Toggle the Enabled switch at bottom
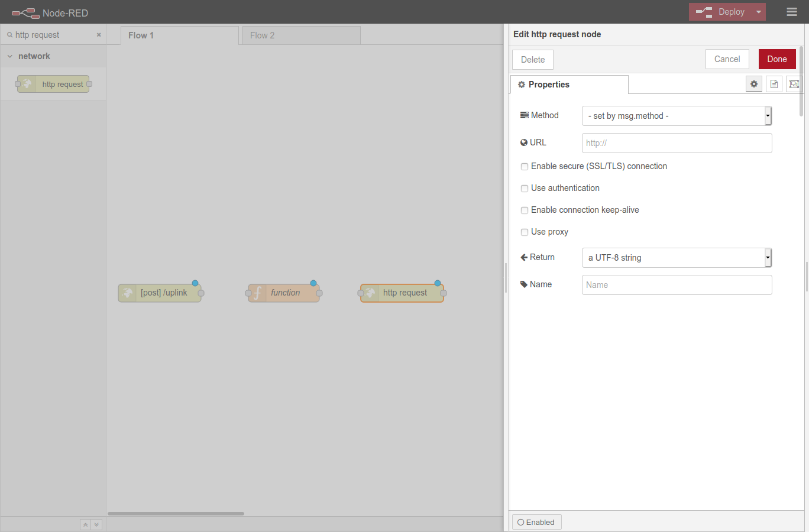Screen dimensions: 809x532 pyautogui.click(x=536, y=522)
